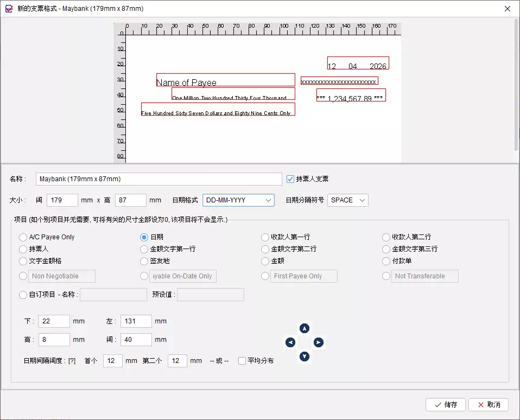Click the move-down arrow icon

tap(304, 357)
